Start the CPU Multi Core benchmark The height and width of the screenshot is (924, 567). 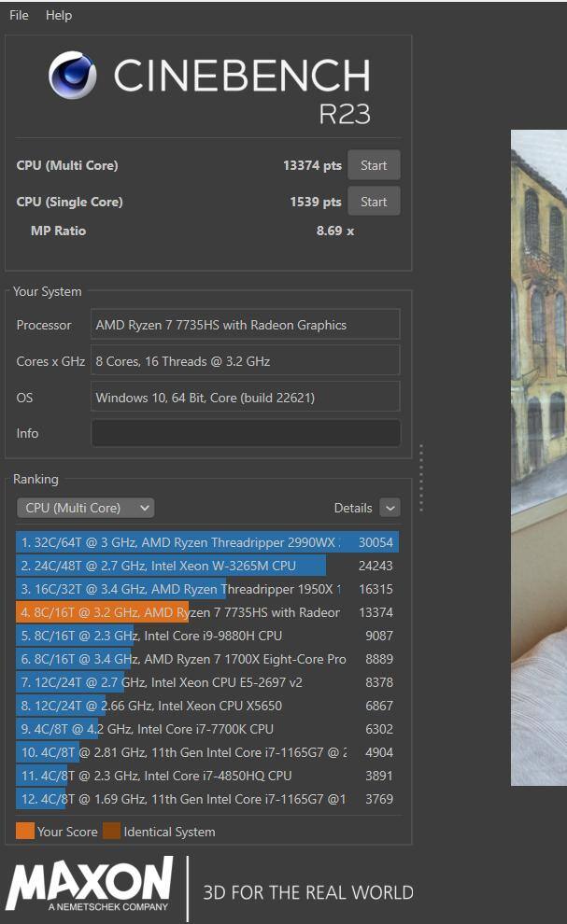374,165
